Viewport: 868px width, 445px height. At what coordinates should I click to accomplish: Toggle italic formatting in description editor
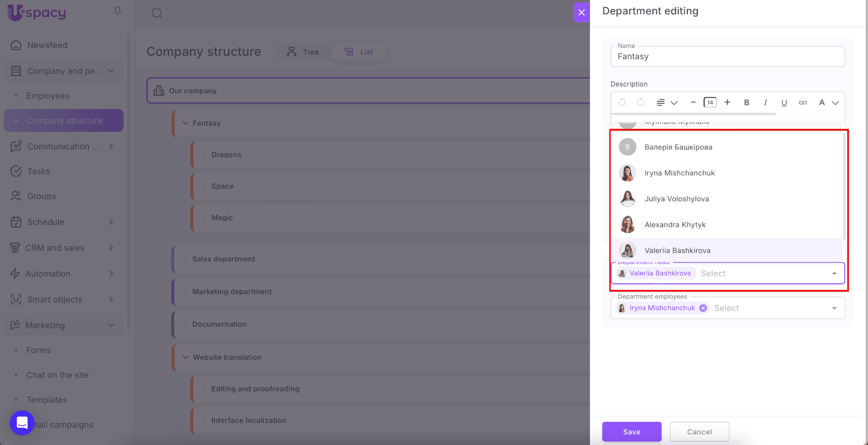coord(765,102)
